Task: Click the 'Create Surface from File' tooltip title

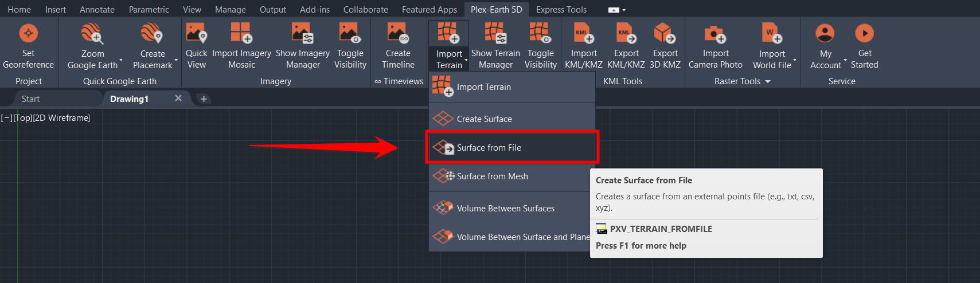Action: [x=643, y=180]
